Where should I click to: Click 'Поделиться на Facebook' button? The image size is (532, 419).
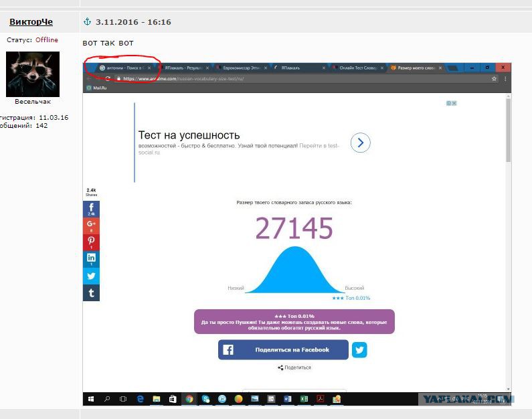[283, 350]
